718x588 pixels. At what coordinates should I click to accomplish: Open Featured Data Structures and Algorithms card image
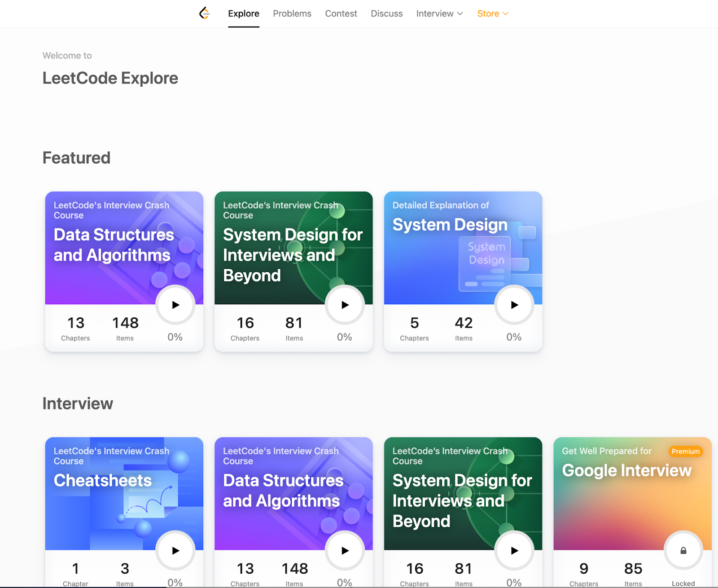pyautogui.click(x=124, y=248)
